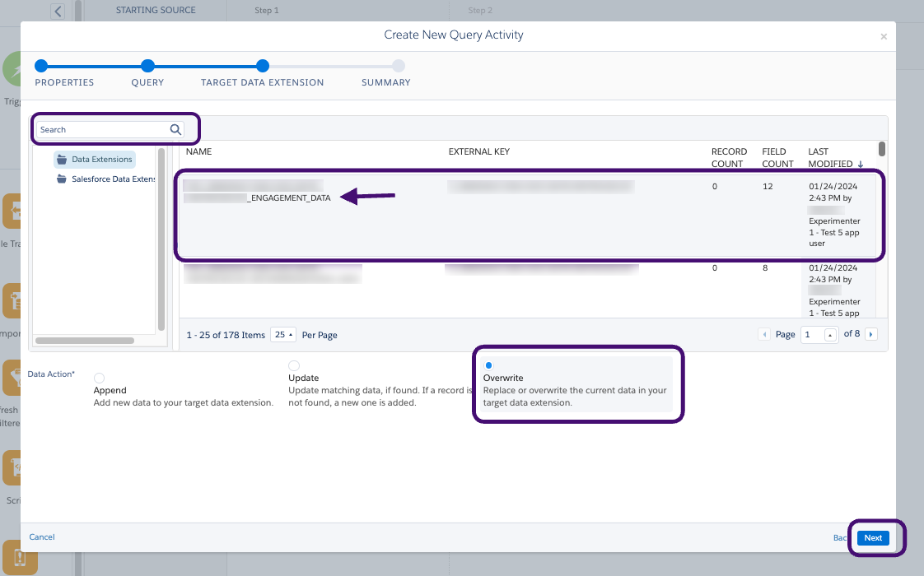This screenshot has width=924, height=576.
Task: Click into the Search input field
Action: (x=100, y=129)
